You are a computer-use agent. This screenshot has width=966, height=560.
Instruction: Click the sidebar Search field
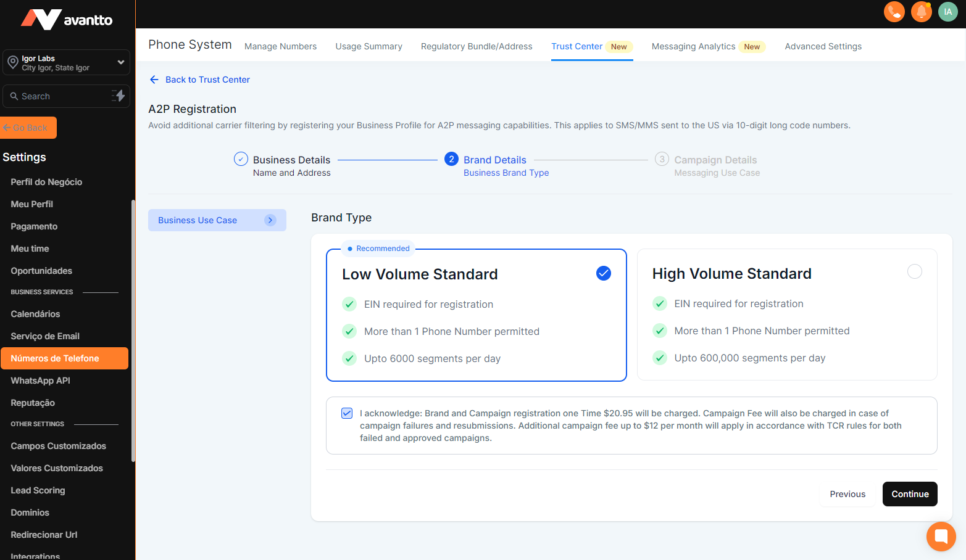click(x=59, y=96)
